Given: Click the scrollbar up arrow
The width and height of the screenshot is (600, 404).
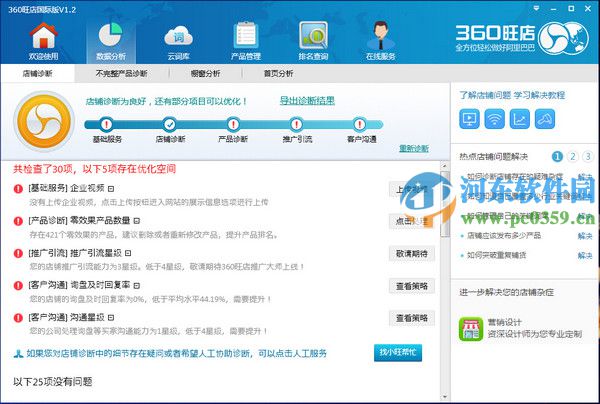Looking at the screenshot, I should [445, 166].
